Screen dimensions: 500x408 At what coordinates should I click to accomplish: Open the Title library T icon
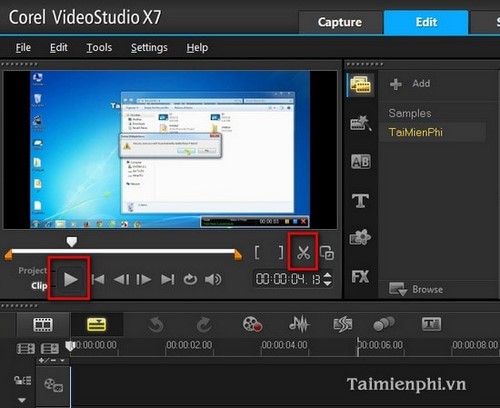point(360,201)
